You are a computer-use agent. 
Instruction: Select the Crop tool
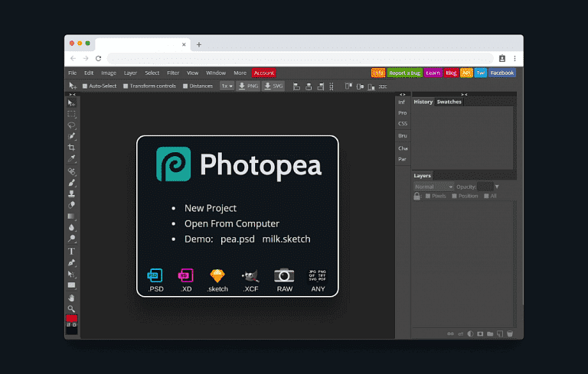pyautogui.click(x=71, y=148)
